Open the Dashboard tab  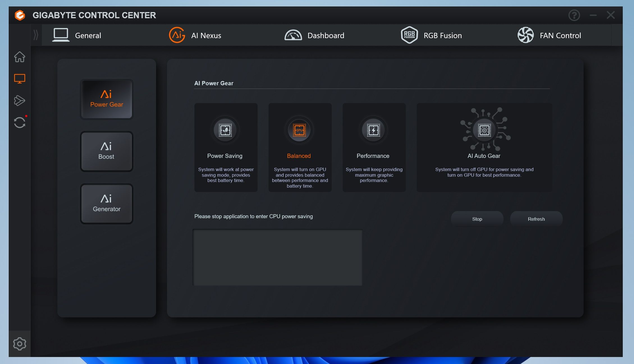(x=314, y=35)
